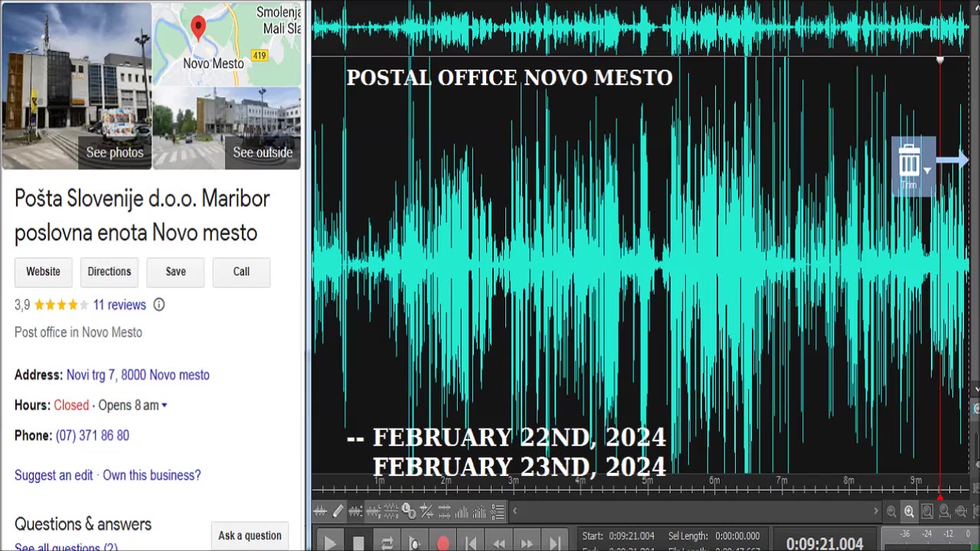This screenshot has height=551, width=980.
Task: Open See outside street view thumbnail
Action: [227, 128]
